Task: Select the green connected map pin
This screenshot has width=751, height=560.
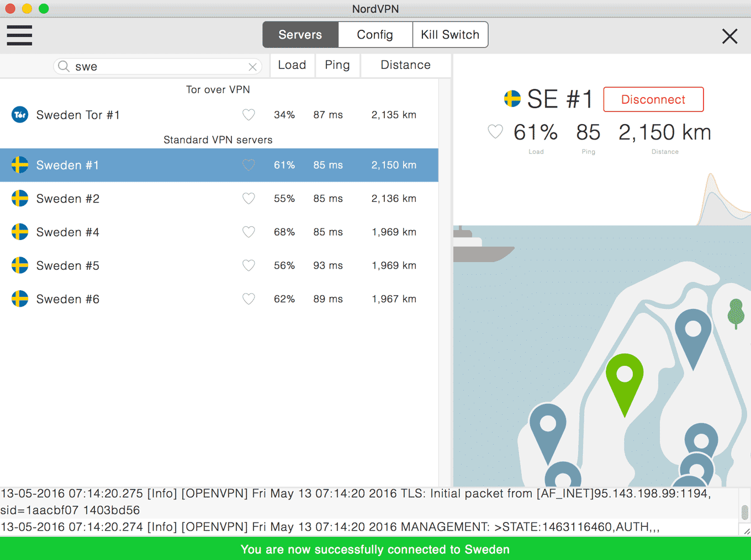Action: point(625,385)
